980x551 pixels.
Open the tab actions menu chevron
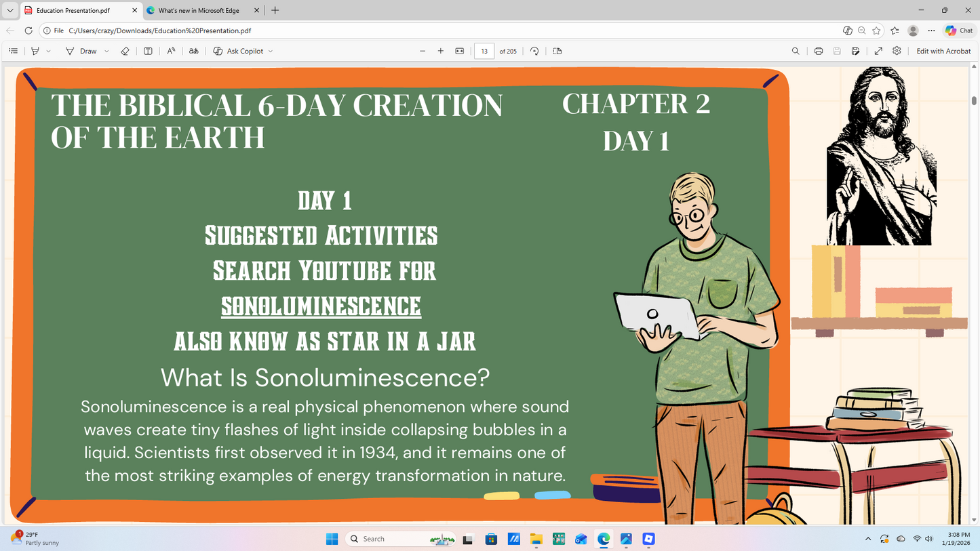coord(9,10)
